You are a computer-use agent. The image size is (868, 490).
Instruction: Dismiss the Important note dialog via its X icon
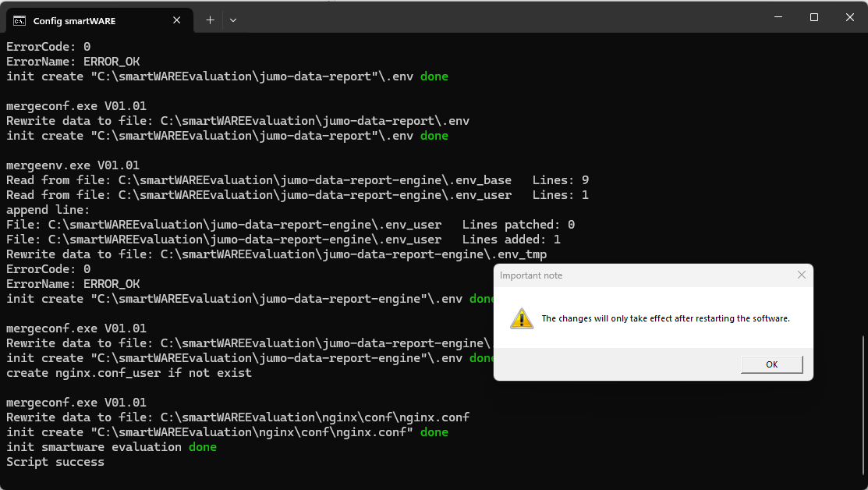(x=801, y=275)
